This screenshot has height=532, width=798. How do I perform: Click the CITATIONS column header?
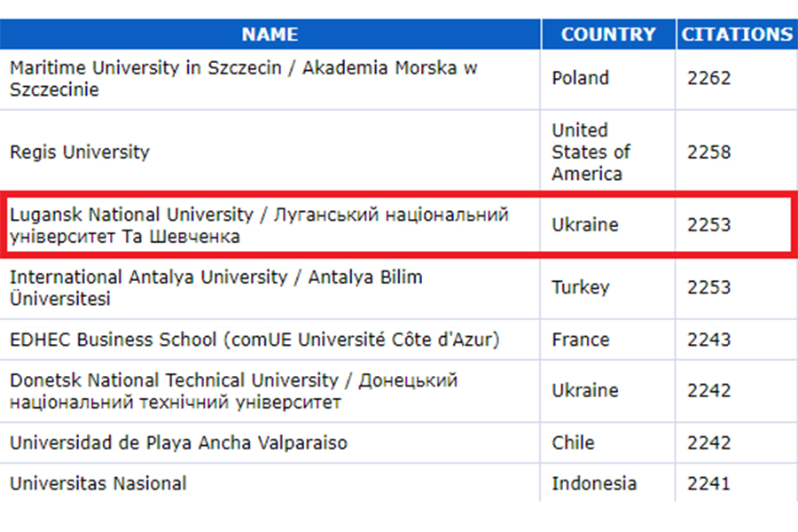[x=736, y=35]
